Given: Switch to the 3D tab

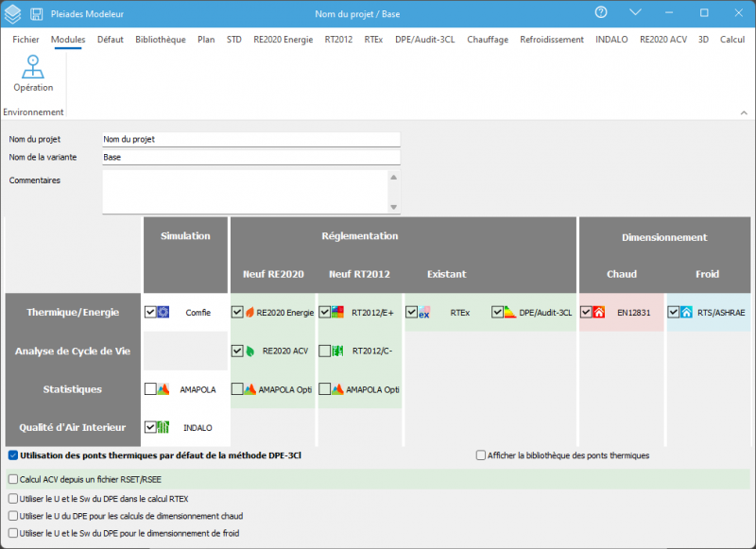Looking at the screenshot, I should 703,40.
